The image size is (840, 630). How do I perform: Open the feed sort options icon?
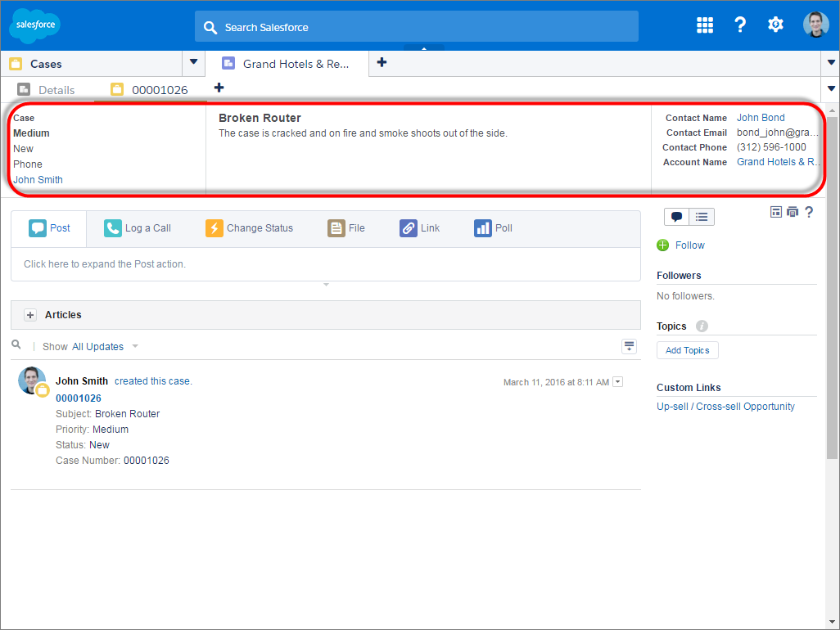(629, 346)
